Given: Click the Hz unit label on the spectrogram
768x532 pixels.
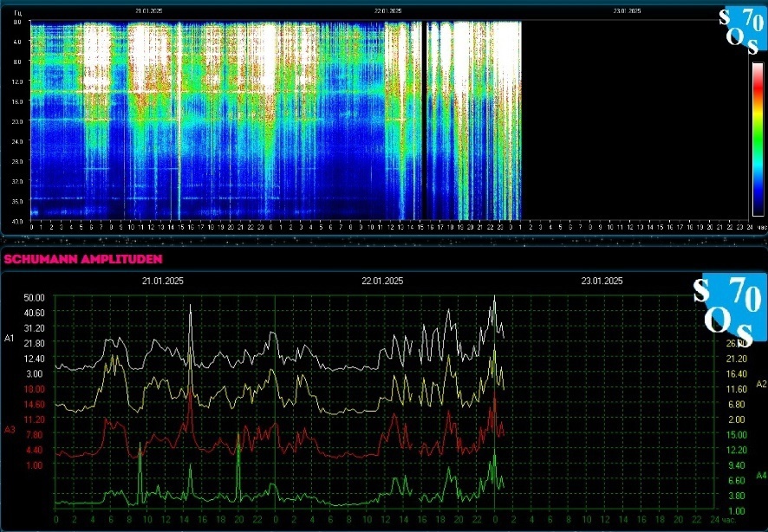Looking at the screenshot, I should (x=16, y=14).
